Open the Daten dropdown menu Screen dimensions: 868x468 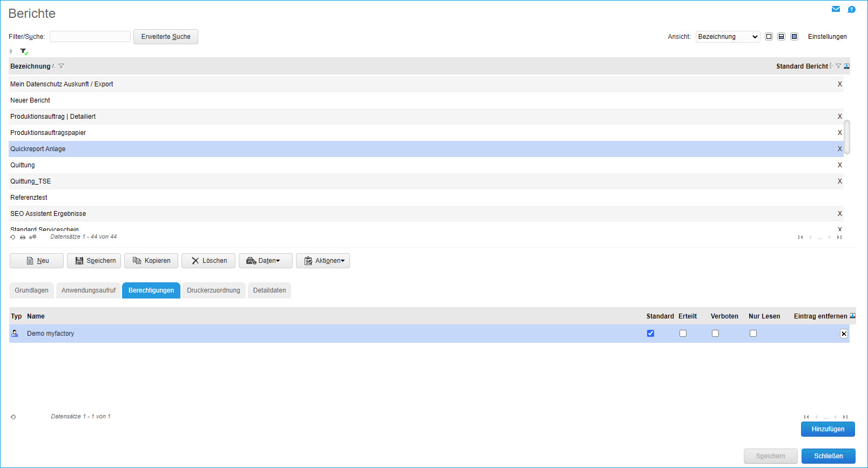pos(266,261)
